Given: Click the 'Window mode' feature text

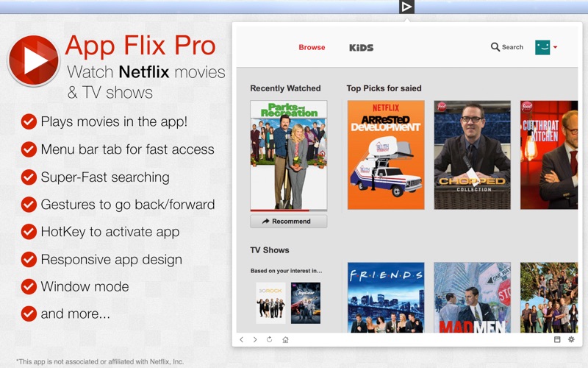Looking at the screenshot, I should coord(85,286).
